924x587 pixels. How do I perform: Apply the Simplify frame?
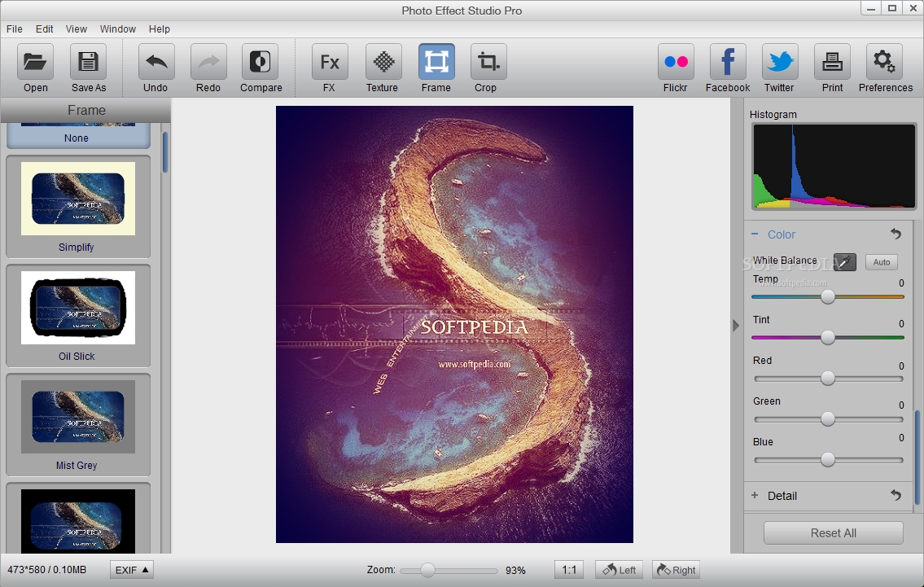click(x=78, y=206)
